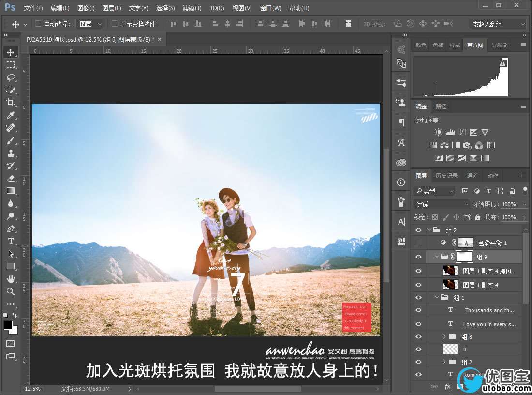Select the Dodge tool
The height and width of the screenshot is (395, 532).
[11, 216]
